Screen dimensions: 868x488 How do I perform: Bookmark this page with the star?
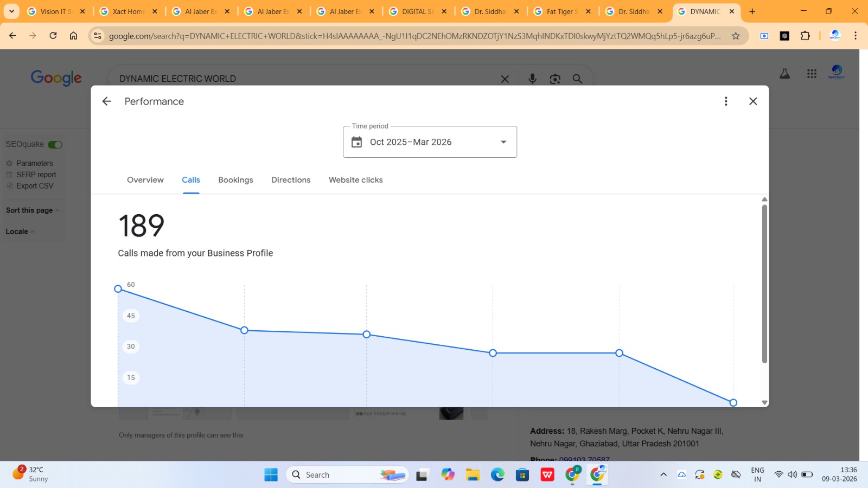click(x=736, y=36)
